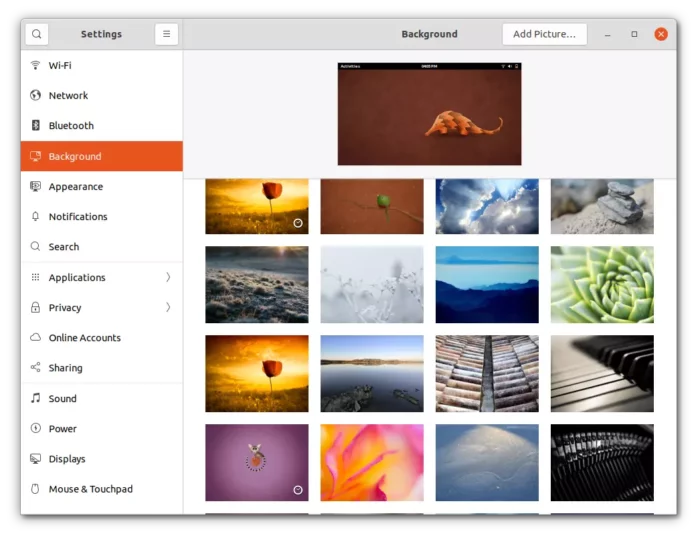Select the pink and orange petal wallpaper
This screenshot has width=700, height=540.
tap(372, 462)
